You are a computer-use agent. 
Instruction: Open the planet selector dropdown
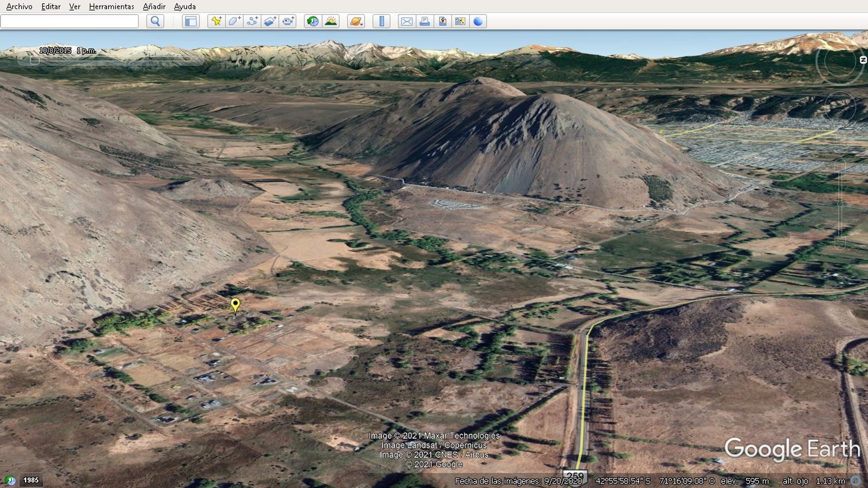point(356,21)
